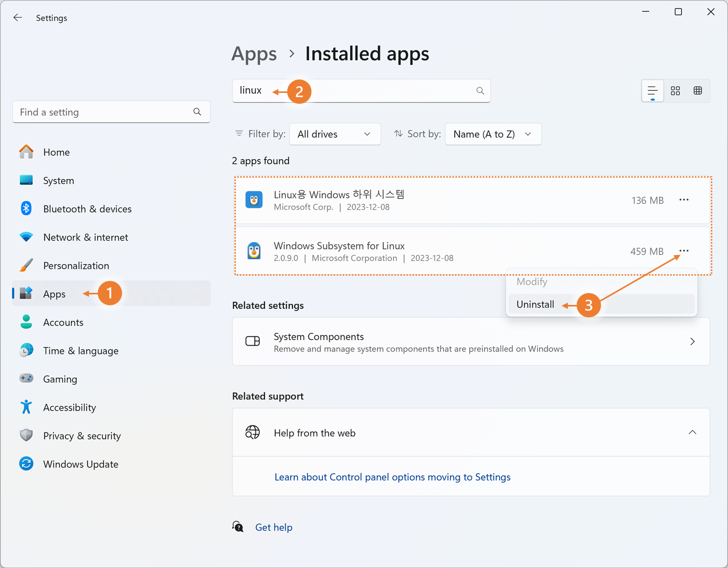Viewport: 728px width, 568px height.
Task: Click the Linux용 Windows 하위 시스템 app name
Action: (x=339, y=194)
